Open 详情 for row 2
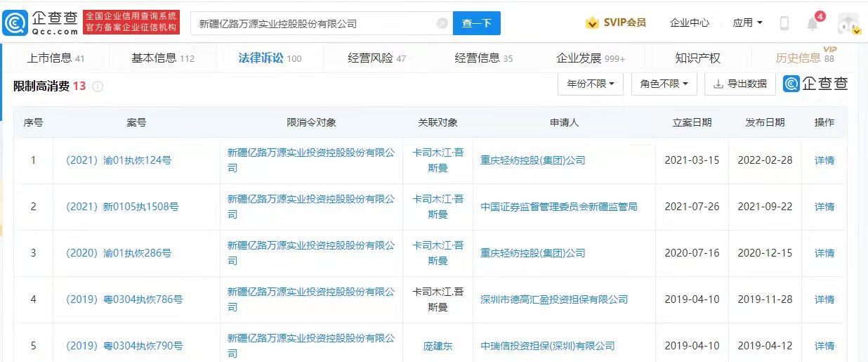 (x=824, y=207)
